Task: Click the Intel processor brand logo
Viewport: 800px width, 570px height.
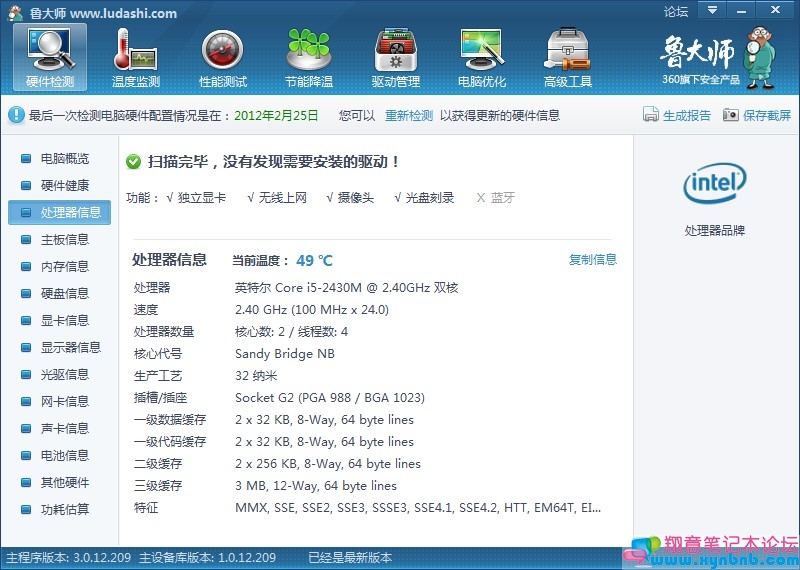Action: coord(714,183)
